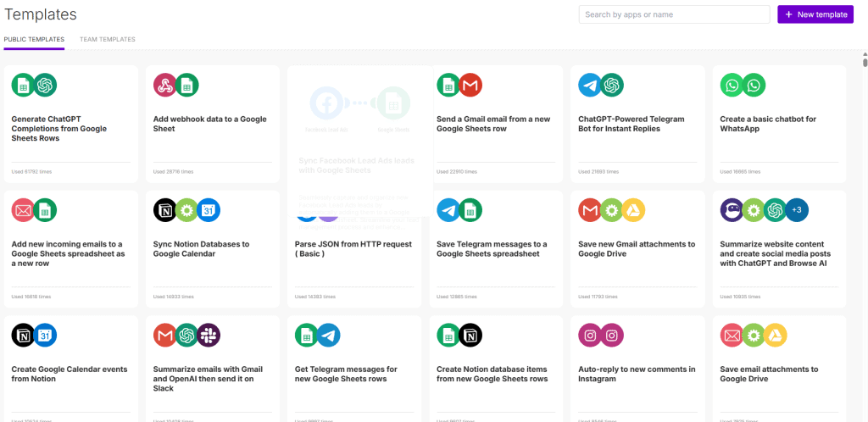Focus the Search by apps or name field
Viewport: 868px width, 422px height.
(x=674, y=14)
